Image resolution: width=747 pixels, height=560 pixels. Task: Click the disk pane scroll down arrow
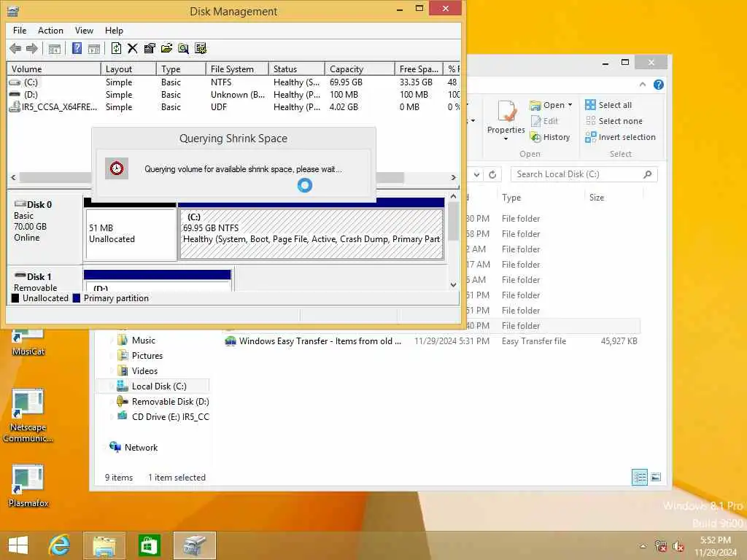(453, 285)
